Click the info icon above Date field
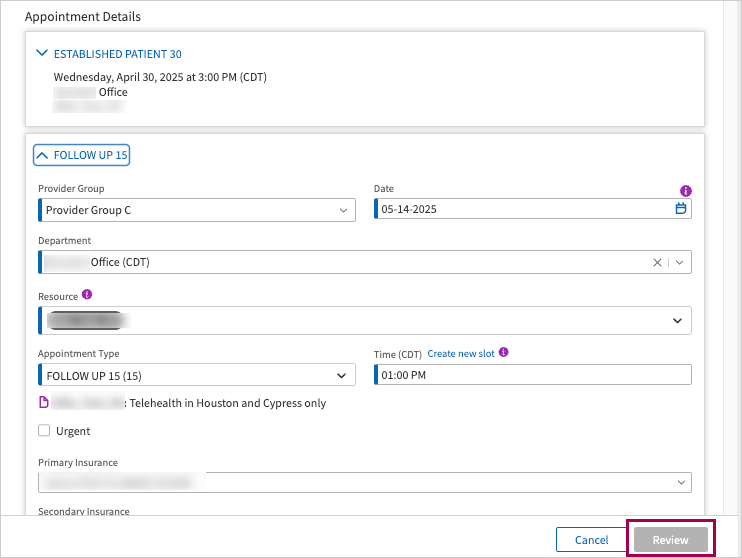Viewport: 742px width, 558px height. click(x=685, y=190)
